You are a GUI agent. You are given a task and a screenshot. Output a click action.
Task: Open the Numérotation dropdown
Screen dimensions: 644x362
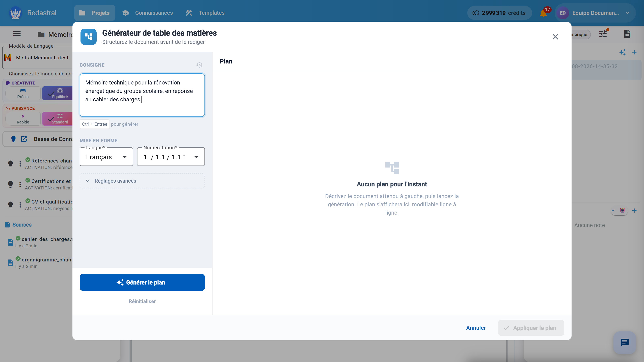coord(171,157)
